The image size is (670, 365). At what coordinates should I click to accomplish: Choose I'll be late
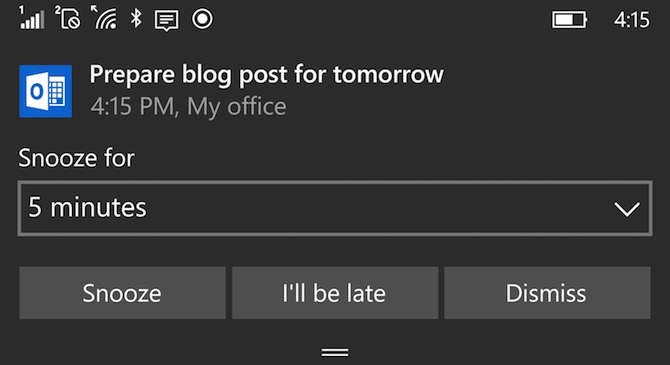click(335, 293)
